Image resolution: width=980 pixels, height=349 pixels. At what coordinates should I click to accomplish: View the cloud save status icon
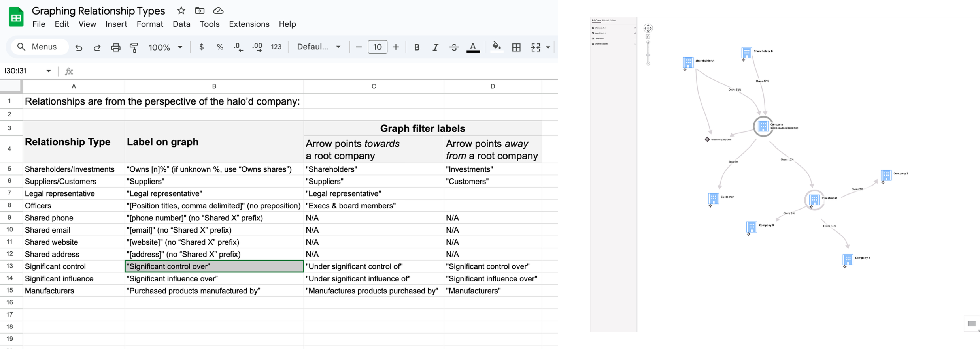pos(218,11)
